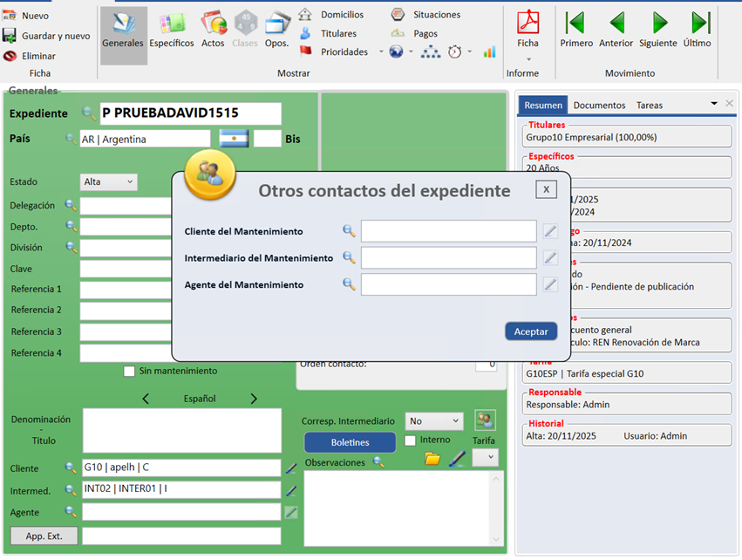Open Boletines
The height and width of the screenshot is (560, 742).
pyautogui.click(x=350, y=442)
